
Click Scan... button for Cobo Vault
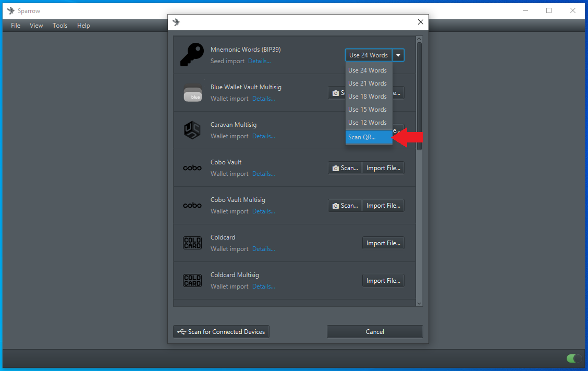(345, 168)
